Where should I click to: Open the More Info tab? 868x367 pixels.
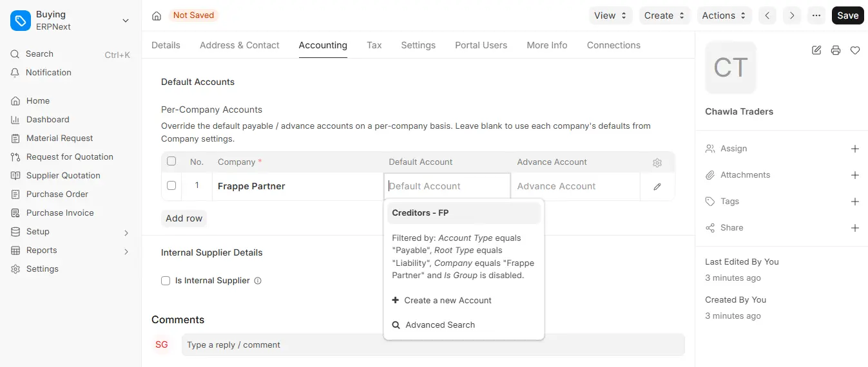click(x=547, y=45)
